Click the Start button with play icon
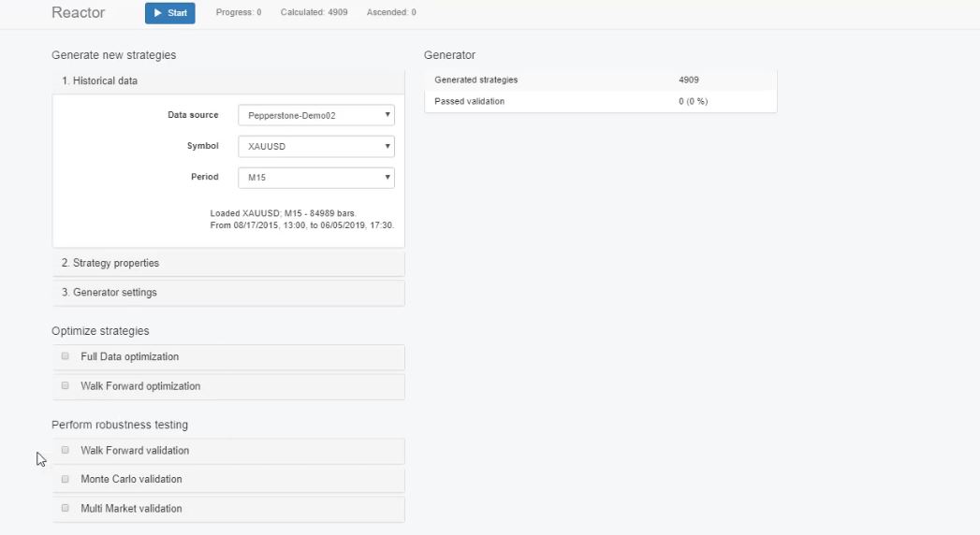 (x=169, y=13)
